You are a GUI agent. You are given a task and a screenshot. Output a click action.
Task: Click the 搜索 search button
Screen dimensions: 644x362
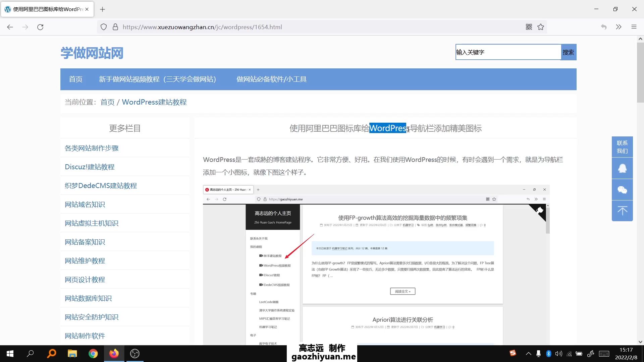[569, 52]
